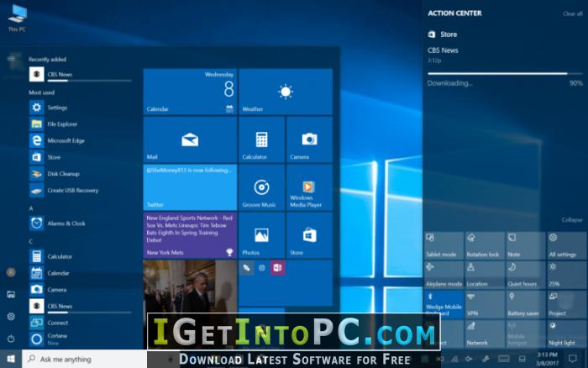Screen dimensions: 588x368
Task: Click the CBS News progress bar in Recently added
Action: [90, 81]
